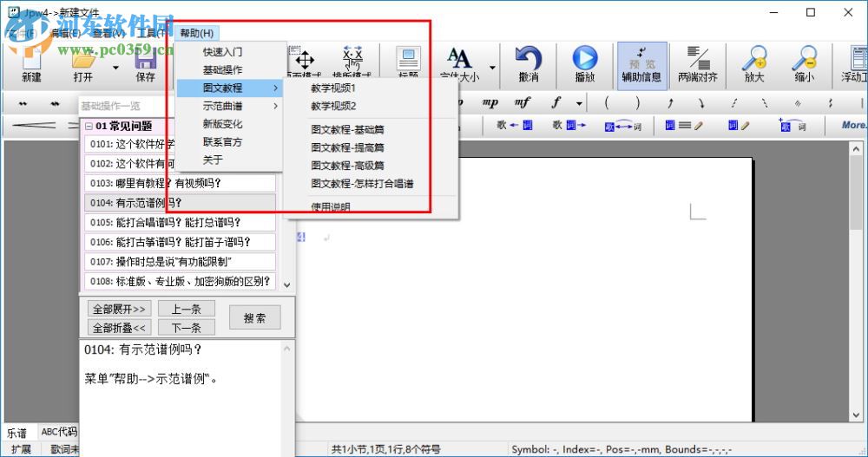Click the single lyric edit pencil icon
The height and width of the screenshot is (457, 868).
tap(739, 126)
